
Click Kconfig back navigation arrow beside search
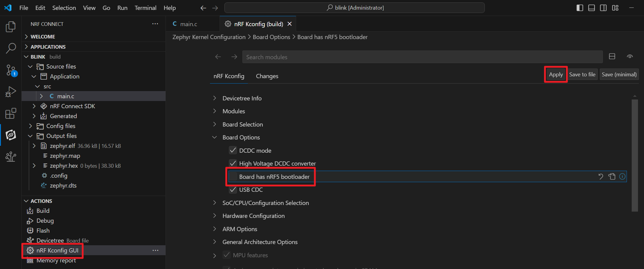coord(218,57)
